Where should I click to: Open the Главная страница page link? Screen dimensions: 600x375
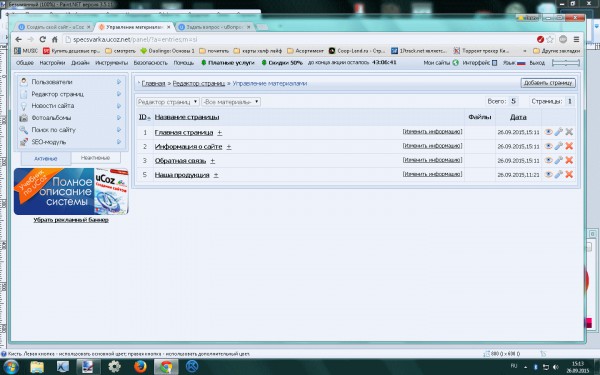[x=184, y=132]
